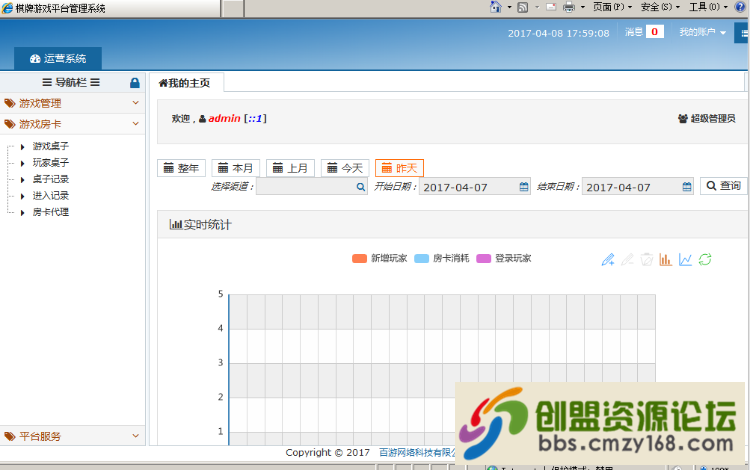This screenshot has height=470, width=750.
Task: Open the 桌子记录 tree item
Action: pyautogui.click(x=51, y=179)
